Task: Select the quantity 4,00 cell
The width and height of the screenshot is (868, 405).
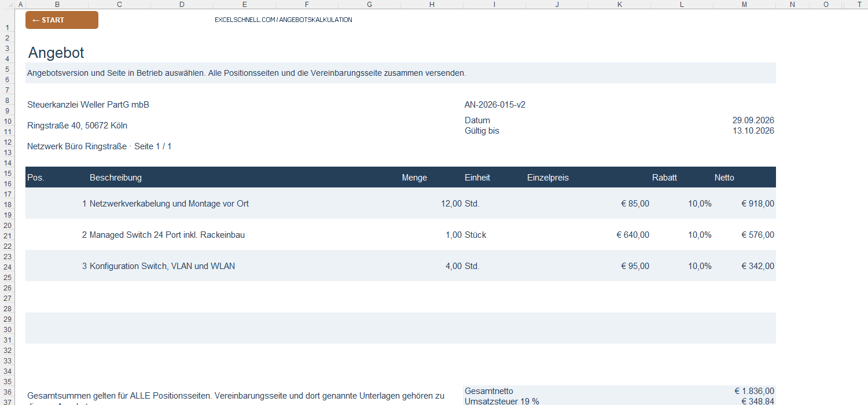Action: pyautogui.click(x=454, y=266)
